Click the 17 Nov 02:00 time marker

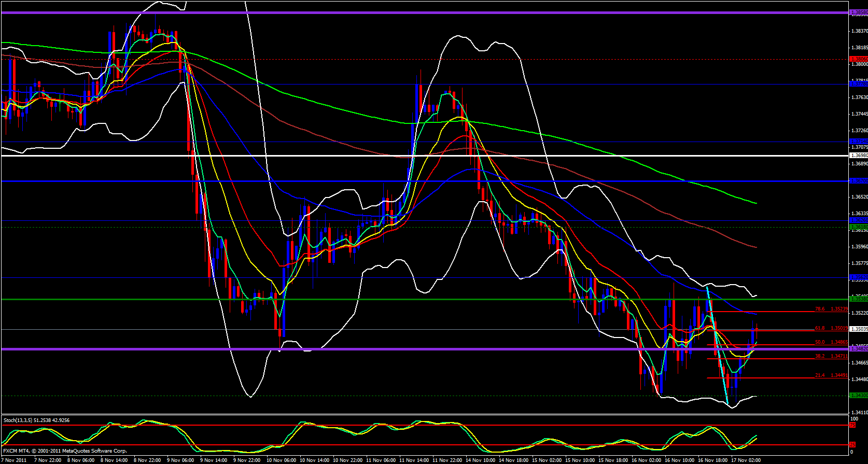point(745,460)
